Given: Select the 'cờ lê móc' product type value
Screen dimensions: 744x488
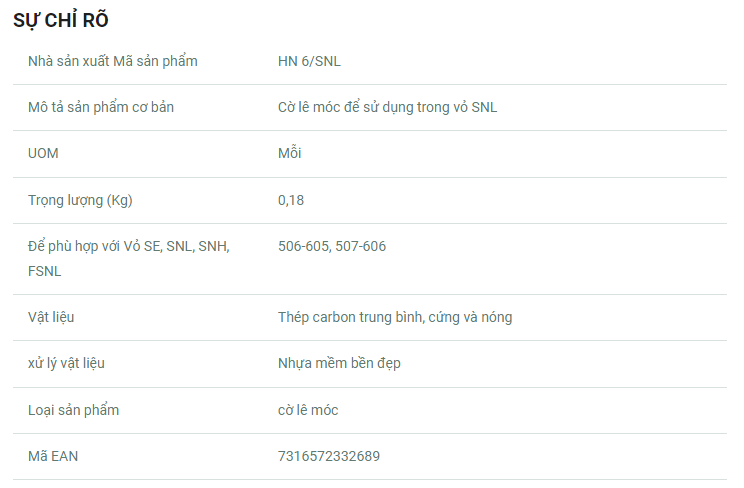Looking at the screenshot, I should [x=308, y=410].
